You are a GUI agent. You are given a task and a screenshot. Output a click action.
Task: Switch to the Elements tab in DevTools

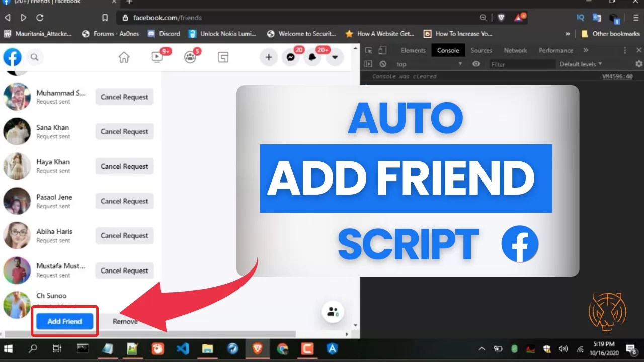coord(414,50)
